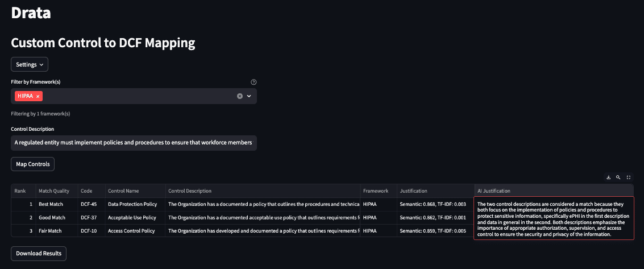Select the DCF-10 code cell

[92, 231]
